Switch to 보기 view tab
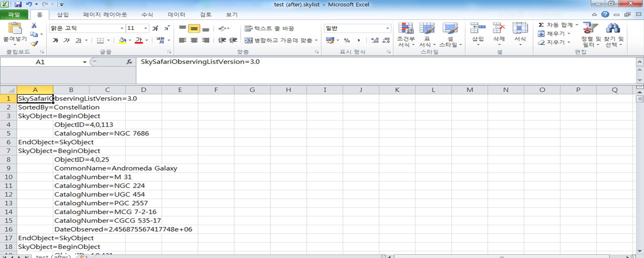 click(232, 15)
